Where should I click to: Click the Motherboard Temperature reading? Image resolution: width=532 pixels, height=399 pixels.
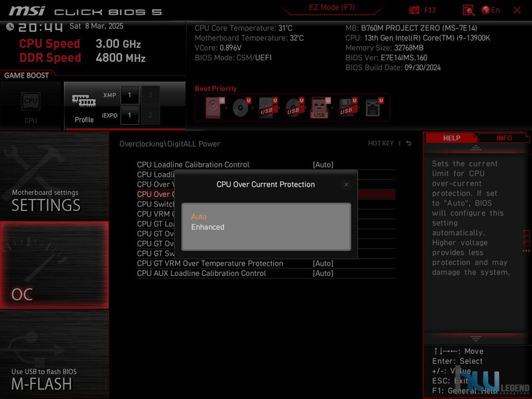[249, 38]
